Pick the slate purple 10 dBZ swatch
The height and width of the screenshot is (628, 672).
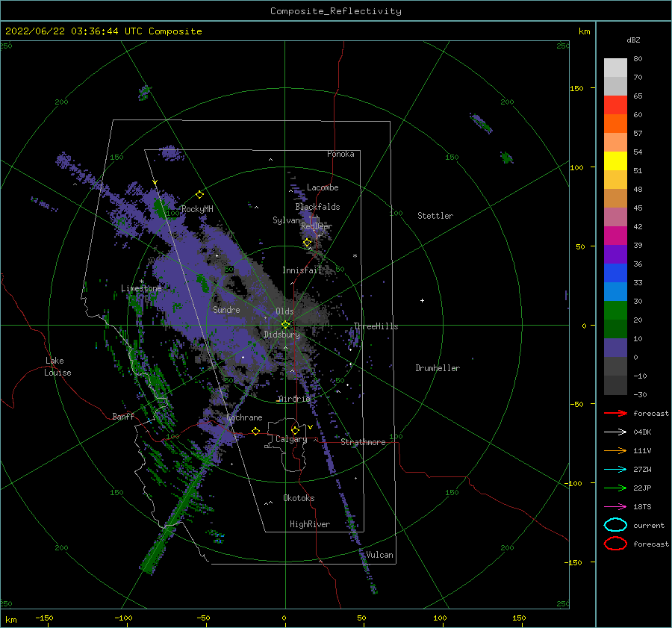pyautogui.click(x=615, y=347)
